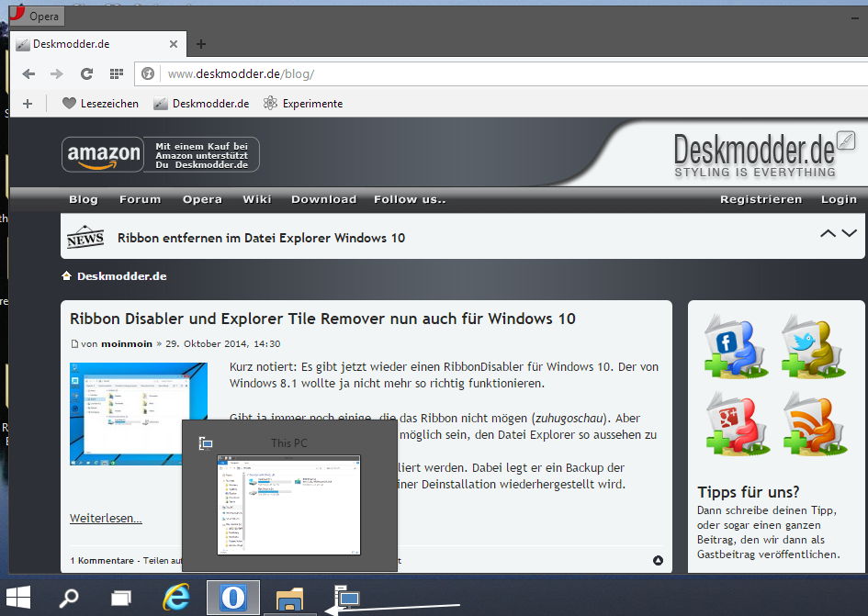Open Task View on the taskbar

(121, 598)
